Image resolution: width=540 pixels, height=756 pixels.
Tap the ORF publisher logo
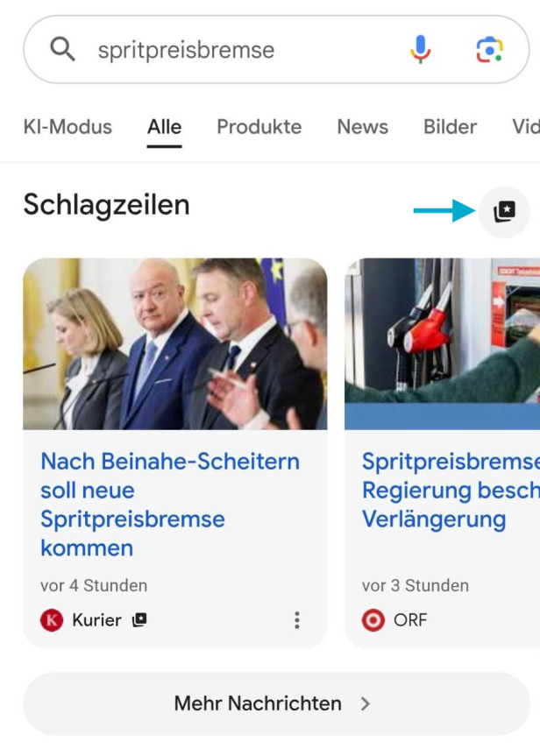tap(373, 620)
